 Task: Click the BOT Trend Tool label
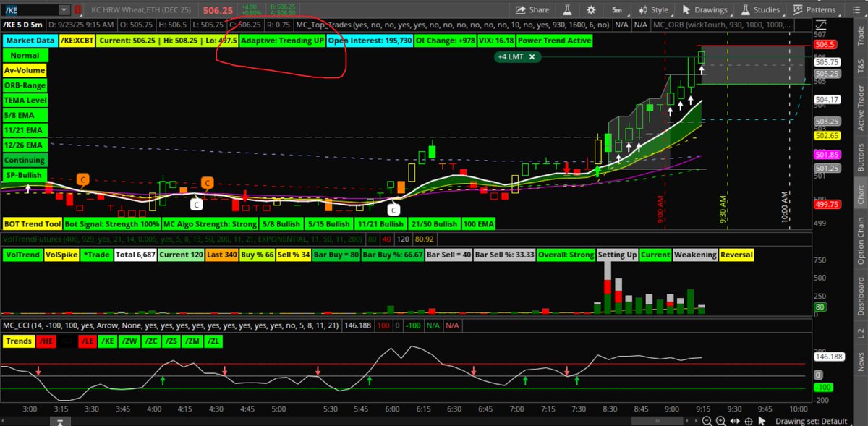click(x=33, y=224)
